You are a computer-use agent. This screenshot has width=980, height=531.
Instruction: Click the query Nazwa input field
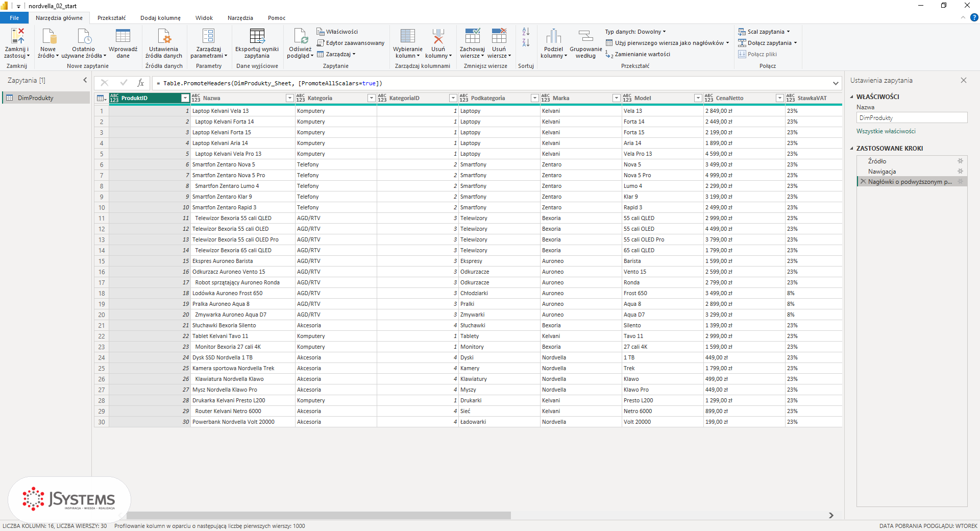click(x=912, y=117)
